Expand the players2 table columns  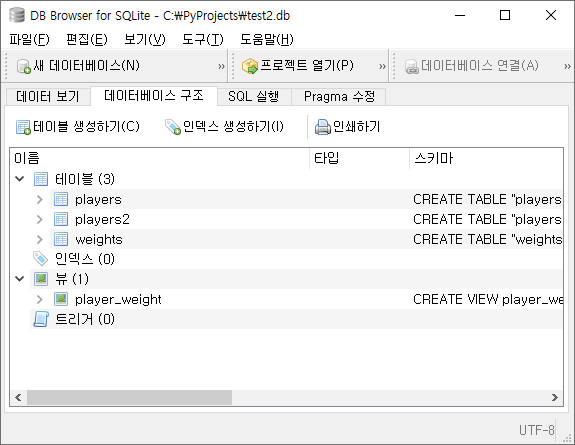pos(40,219)
